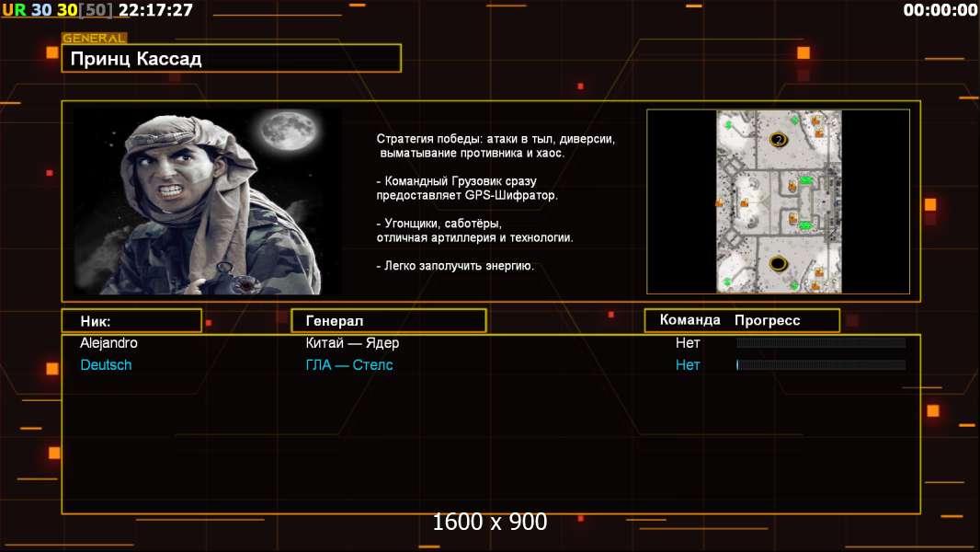Click the 'Генерал' column header
The height and width of the screenshot is (552, 980).
(389, 321)
